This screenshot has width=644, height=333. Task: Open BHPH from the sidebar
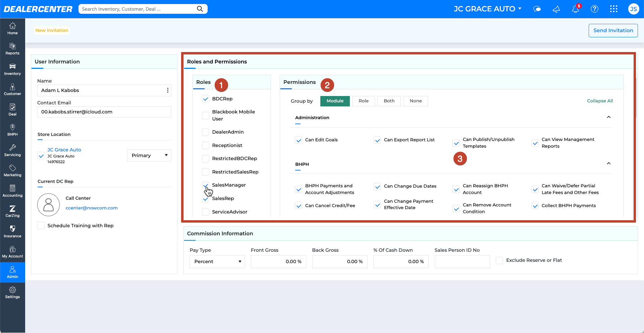click(x=12, y=130)
